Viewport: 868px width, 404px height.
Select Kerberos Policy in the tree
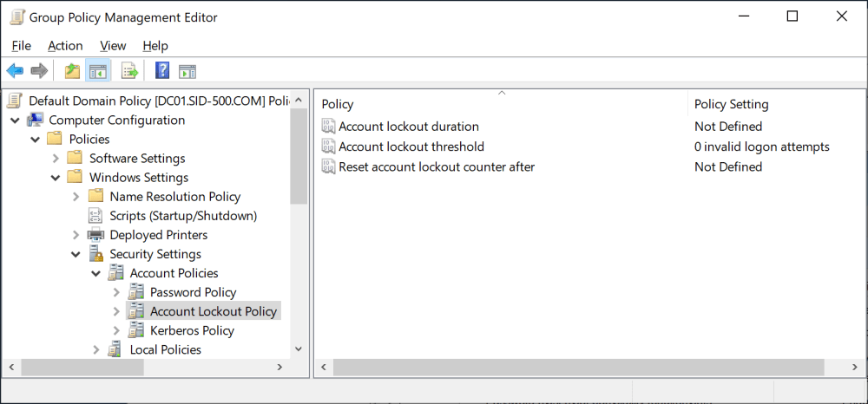pyautogui.click(x=192, y=330)
